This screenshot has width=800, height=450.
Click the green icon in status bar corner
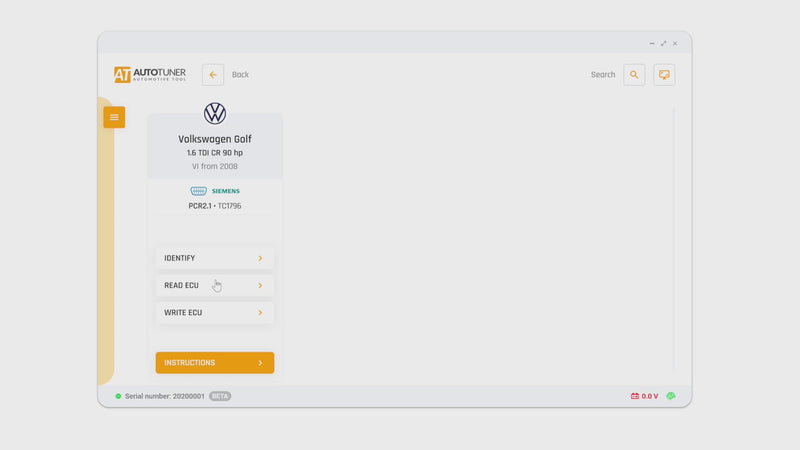(x=671, y=396)
